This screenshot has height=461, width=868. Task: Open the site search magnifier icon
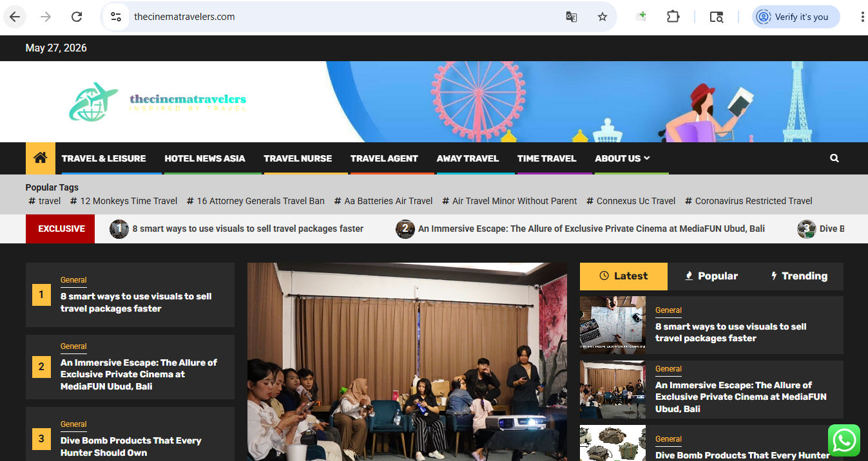tap(834, 158)
